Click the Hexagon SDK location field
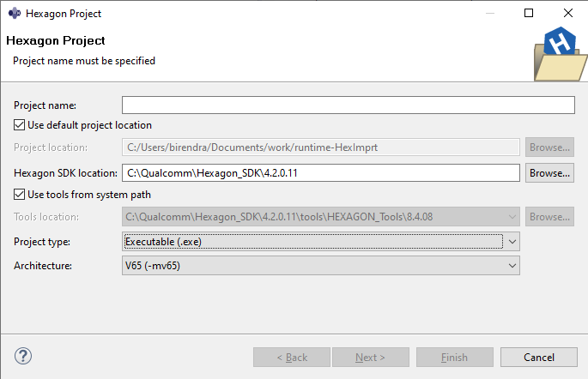Screen dimensions: 588x379 click(321, 173)
